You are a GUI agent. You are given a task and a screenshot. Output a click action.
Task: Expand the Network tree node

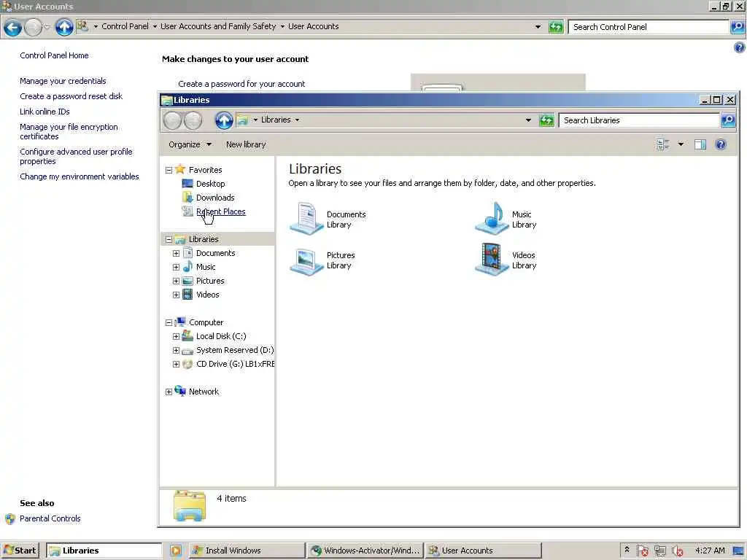click(169, 392)
